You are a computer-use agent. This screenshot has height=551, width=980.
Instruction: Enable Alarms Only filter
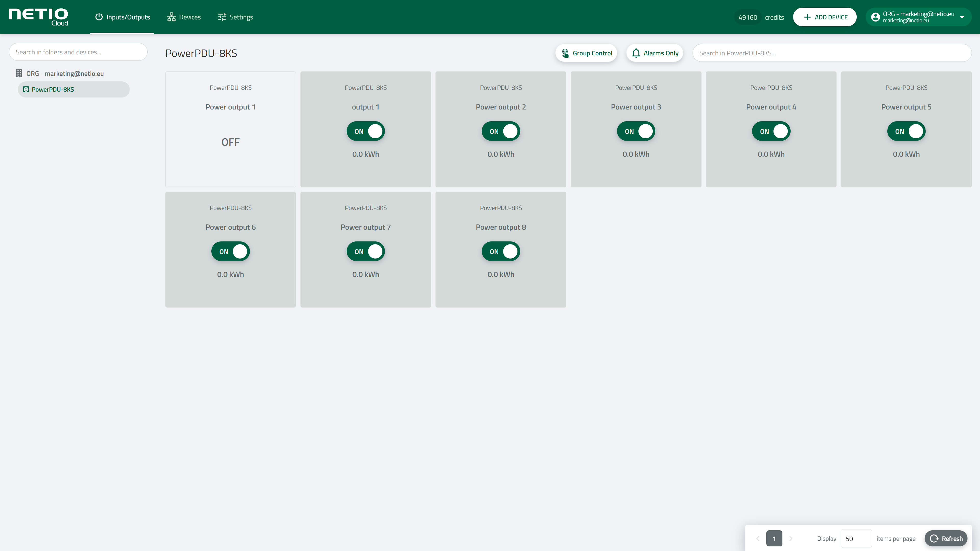tap(655, 53)
